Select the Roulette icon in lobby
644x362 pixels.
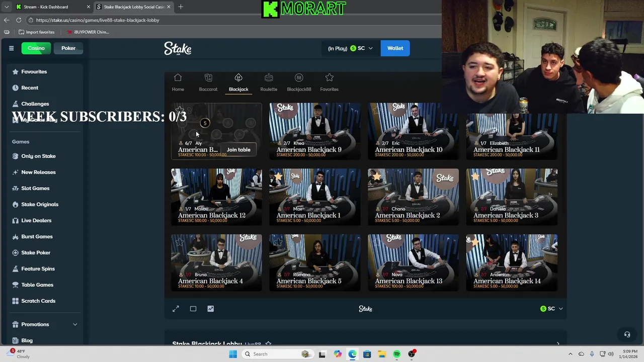[269, 77]
